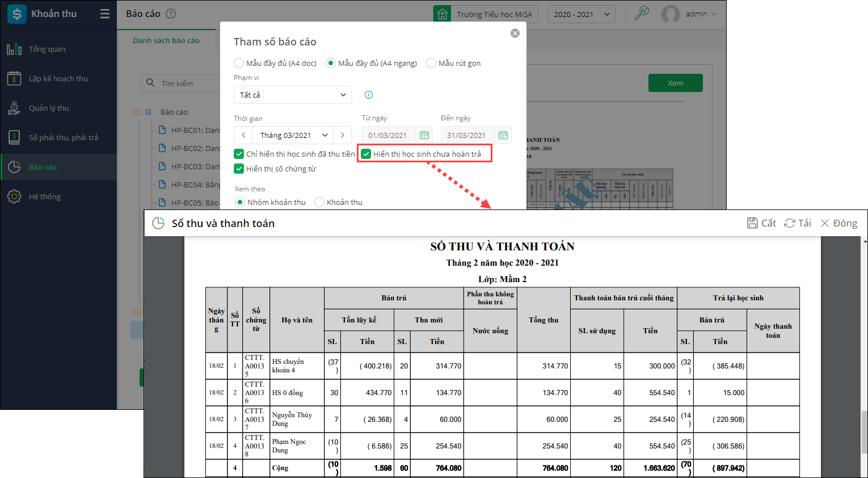Click the green Xem button
Image resolution: width=868 pixels, height=478 pixels.
tap(675, 83)
